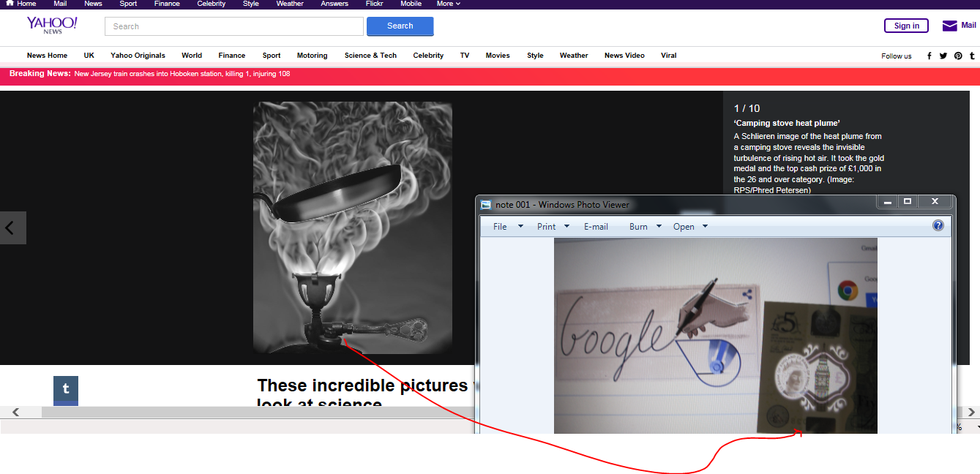
Task: Share article via Tumblr button
Action: coord(66,389)
